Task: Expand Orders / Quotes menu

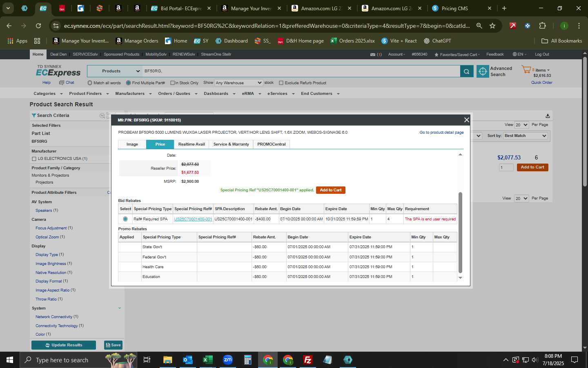Action: pyautogui.click(x=178, y=94)
